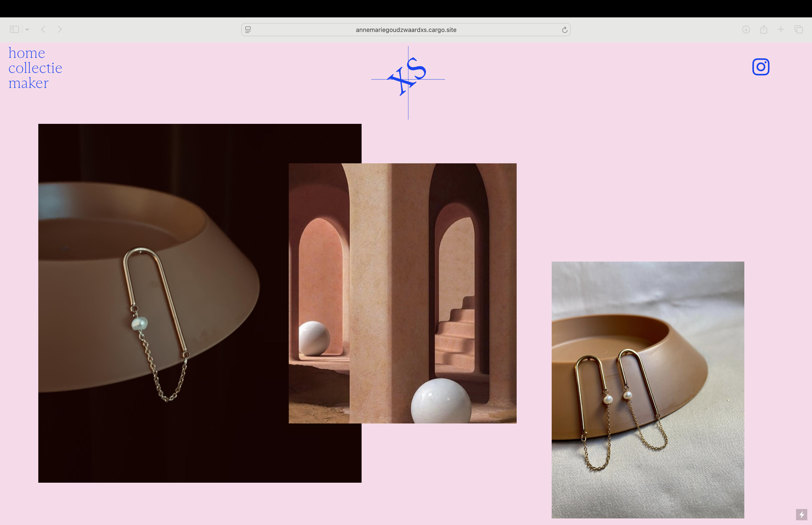
Task: Click the address bar URL field
Action: (x=406, y=30)
